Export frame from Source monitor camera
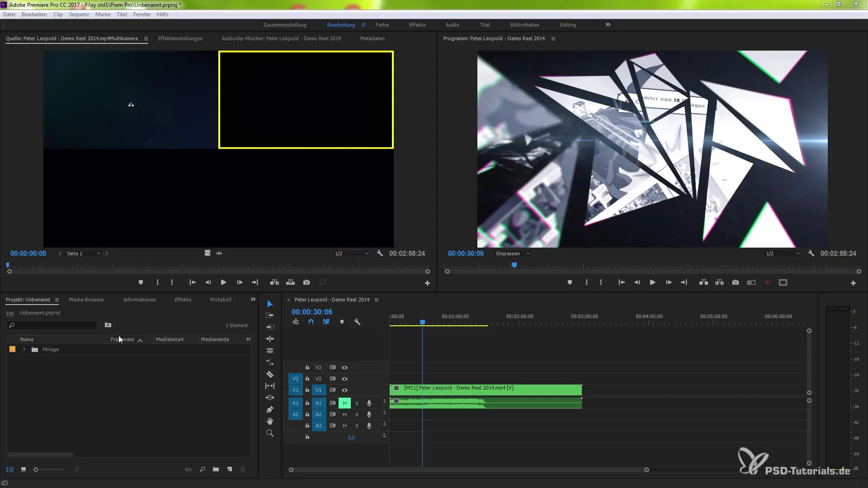The height and width of the screenshot is (488, 868). point(307,282)
